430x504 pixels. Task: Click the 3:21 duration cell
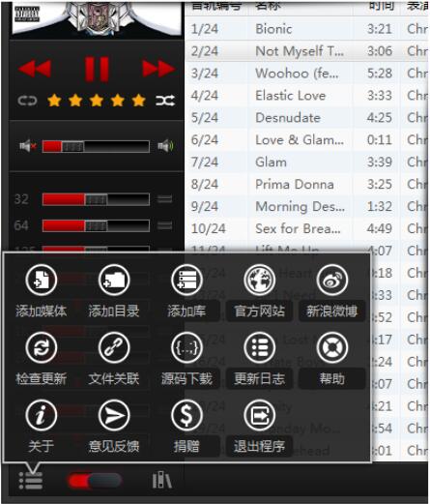click(380, 29)
